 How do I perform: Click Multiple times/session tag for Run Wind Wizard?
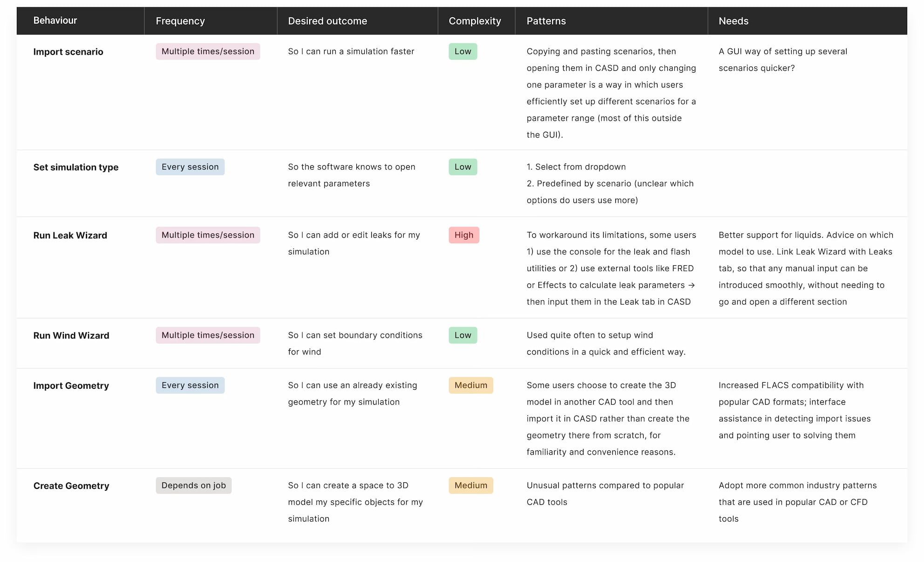(x=208, y=335)
